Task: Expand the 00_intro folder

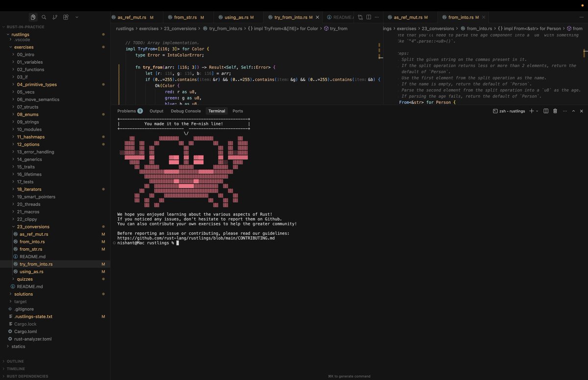Action: pyautogui.click(x=25, y=55)
